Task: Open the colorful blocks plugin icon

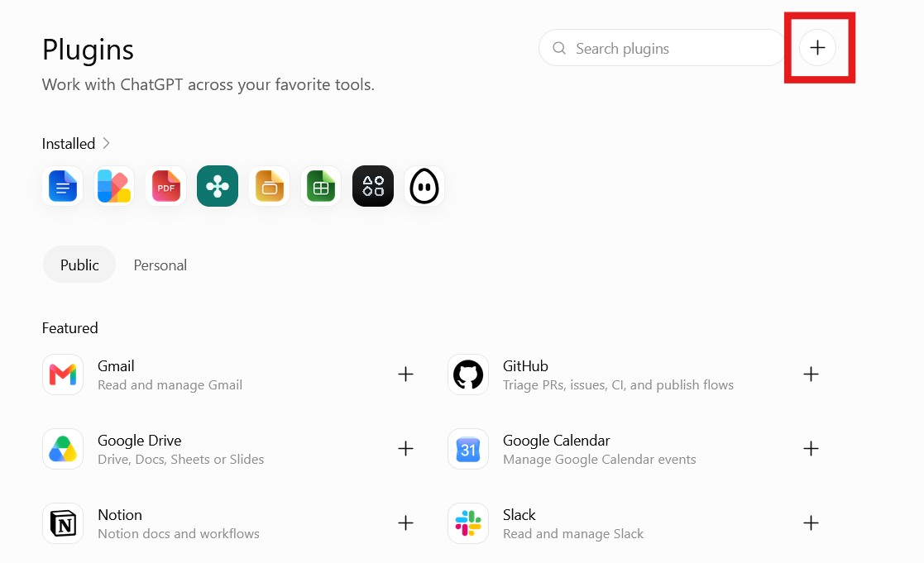Action: tap(114, 186)
